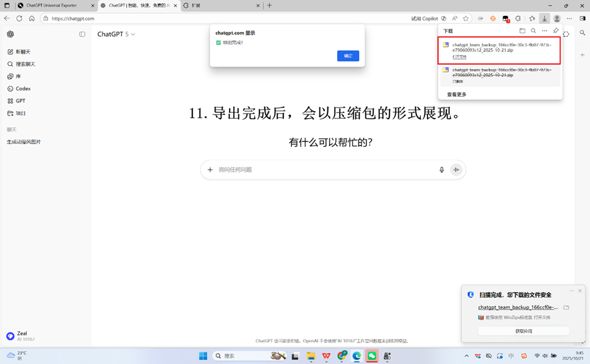The height and width of the screenshot is (364, 590).
Task: Pin the downloads panel open
Action: 555,31
